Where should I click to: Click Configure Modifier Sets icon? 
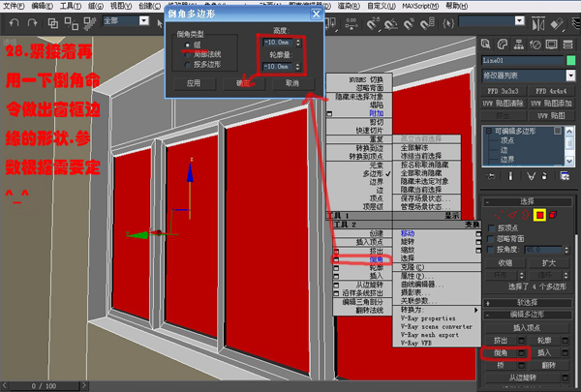pyautogui.click(x=565, y=176)
